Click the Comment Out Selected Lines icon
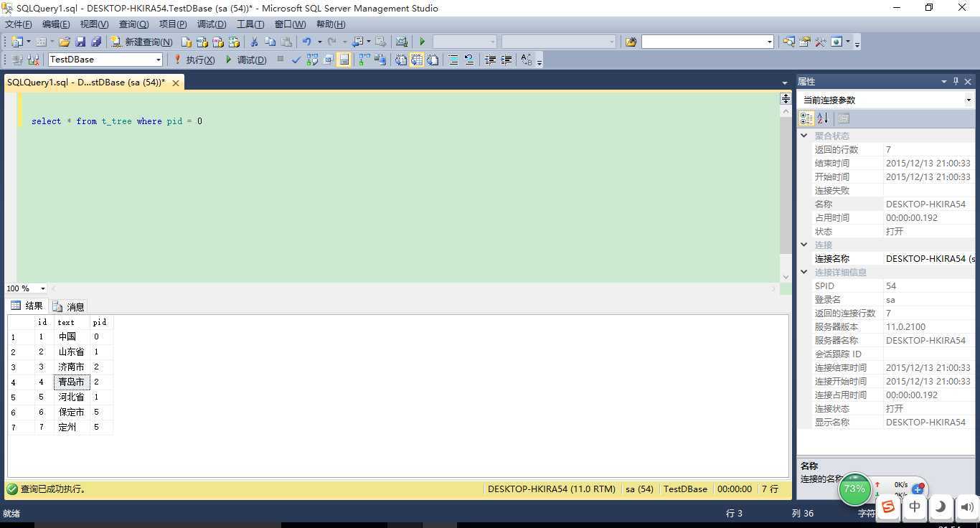Screen dimensions: 980x528 [x=453, y=60]
